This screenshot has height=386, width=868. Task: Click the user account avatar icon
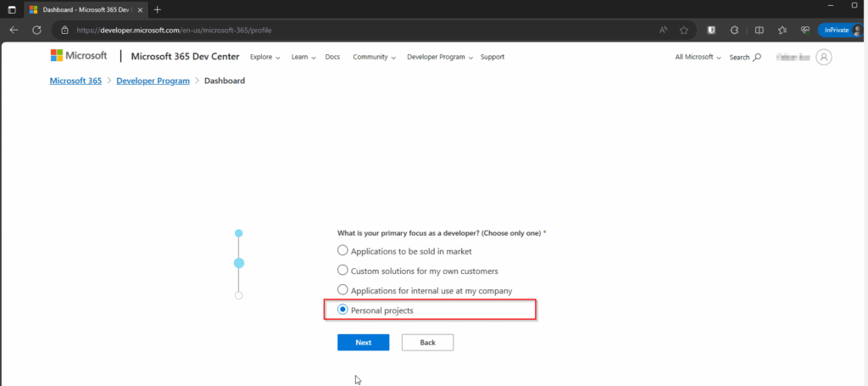pyautogui.click(x=823, y=57)
